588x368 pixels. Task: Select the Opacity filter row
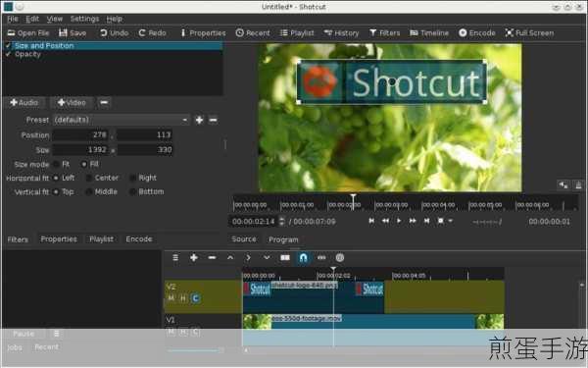pyautogui.click(x=113, y=54)
